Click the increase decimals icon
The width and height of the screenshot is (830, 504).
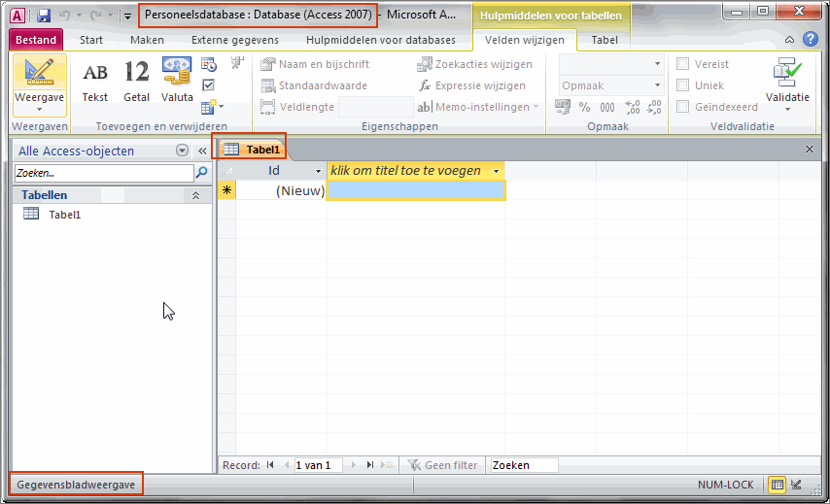click(632, 107)
